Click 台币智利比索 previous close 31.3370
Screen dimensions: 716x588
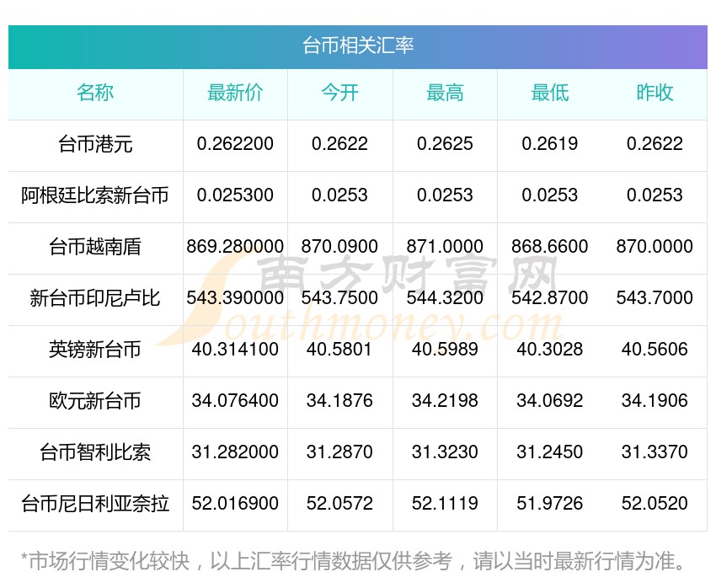click(x=655, y=452)
